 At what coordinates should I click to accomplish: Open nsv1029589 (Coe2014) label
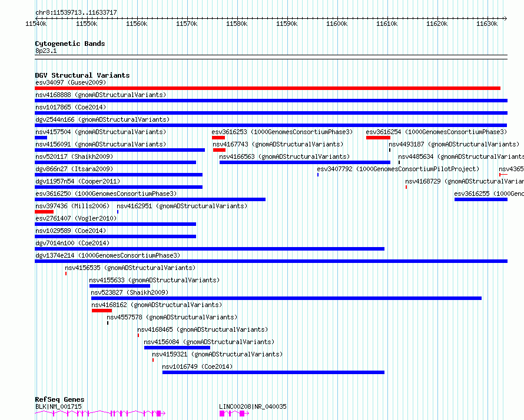pos(71,231)
